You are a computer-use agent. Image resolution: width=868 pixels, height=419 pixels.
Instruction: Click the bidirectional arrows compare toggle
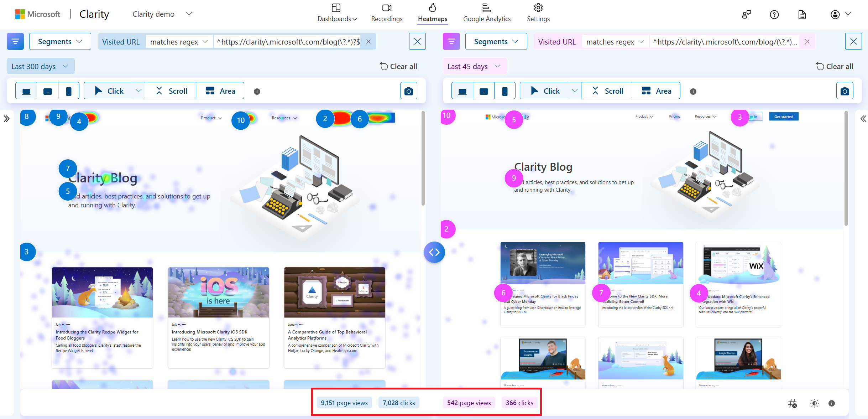click(433, 252)
